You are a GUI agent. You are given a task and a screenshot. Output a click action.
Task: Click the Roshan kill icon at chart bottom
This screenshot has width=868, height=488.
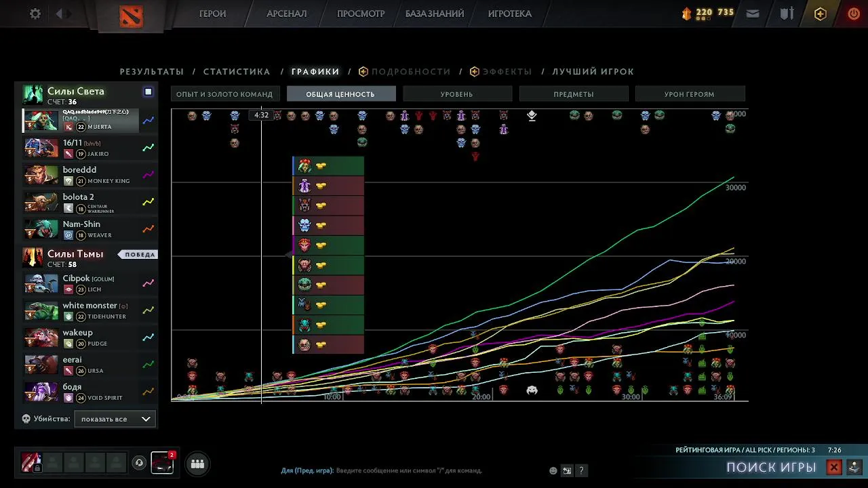532,390
